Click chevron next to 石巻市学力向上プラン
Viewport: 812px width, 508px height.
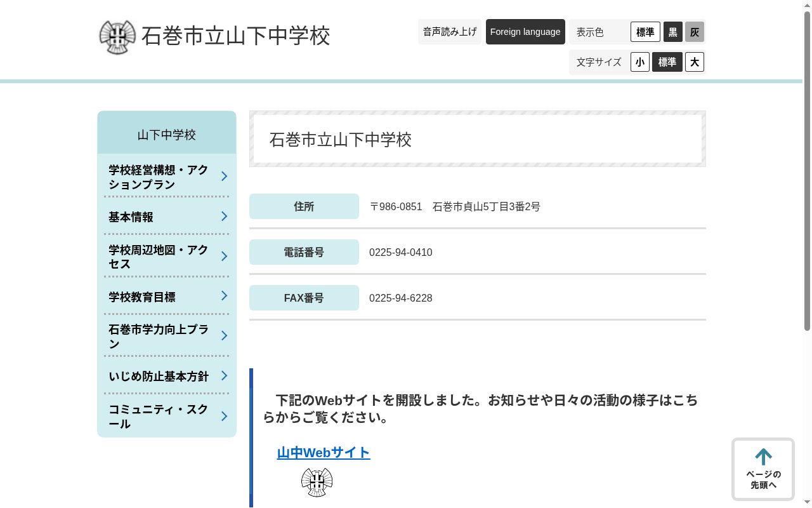[x=224, y=335]
